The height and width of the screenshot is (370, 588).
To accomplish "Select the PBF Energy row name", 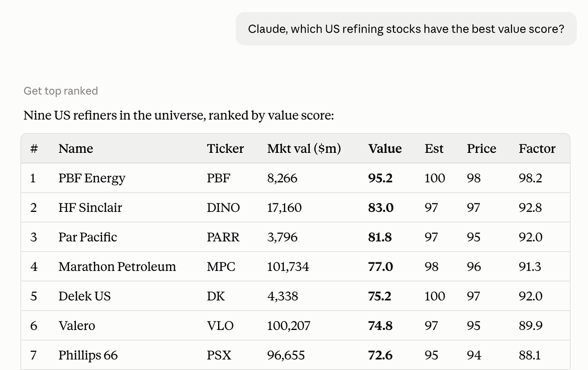I will pyautogui.click(x=92, y=178).
